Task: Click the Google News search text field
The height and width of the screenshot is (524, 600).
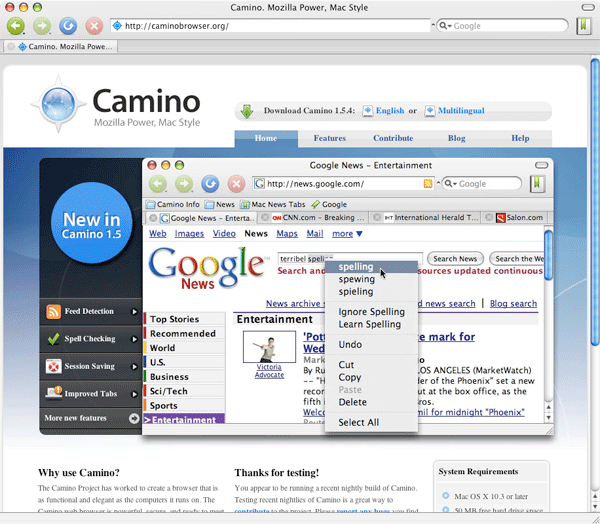Action: (350, 259)
